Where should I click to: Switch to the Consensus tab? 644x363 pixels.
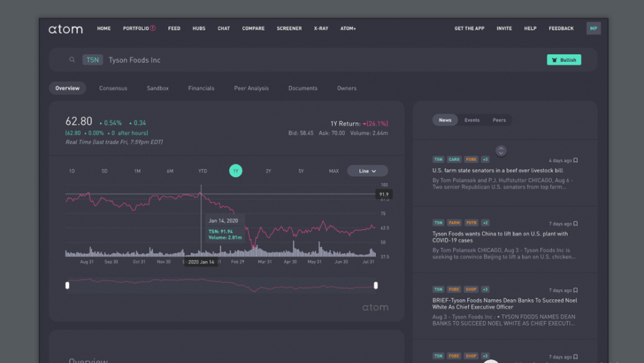[113, 88]
